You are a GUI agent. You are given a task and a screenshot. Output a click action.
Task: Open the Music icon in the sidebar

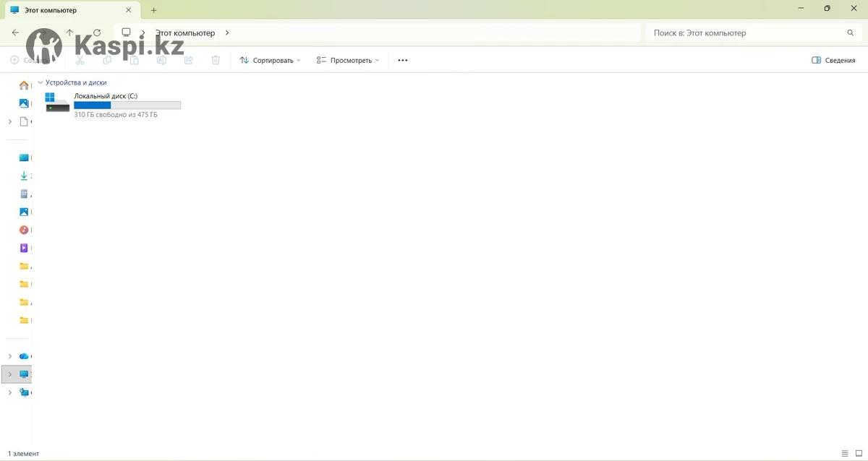[x=24, y=230]
